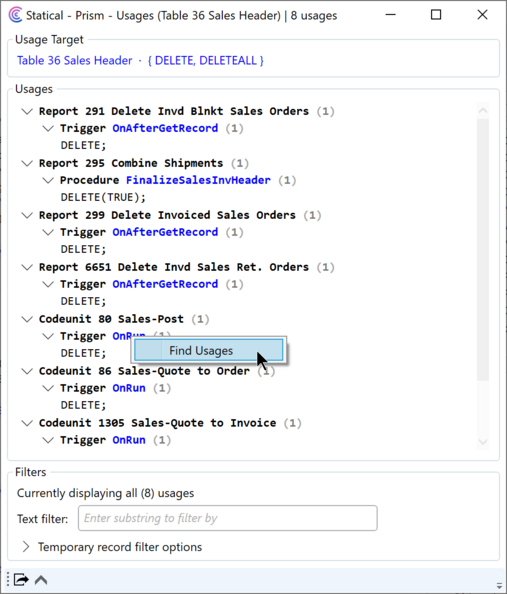
Task: Click into the Text filter input field
Action: click(227, 518)
